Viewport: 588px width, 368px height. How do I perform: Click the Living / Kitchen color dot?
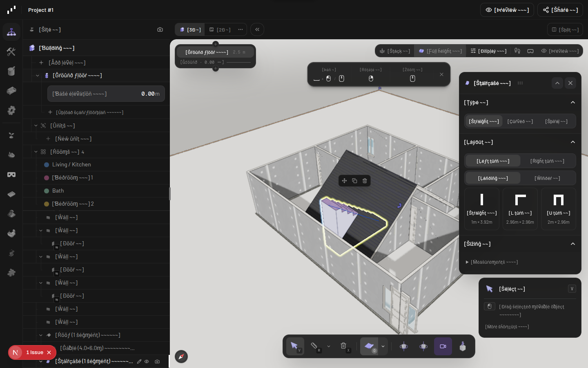(47, 165)
